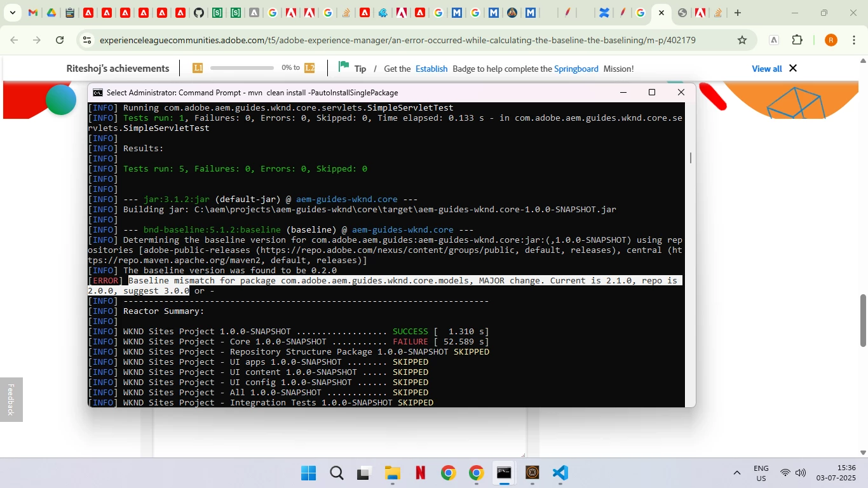This screenshot has height=488, width=868.
Task: Open a new browser tab
Action: 738,13
